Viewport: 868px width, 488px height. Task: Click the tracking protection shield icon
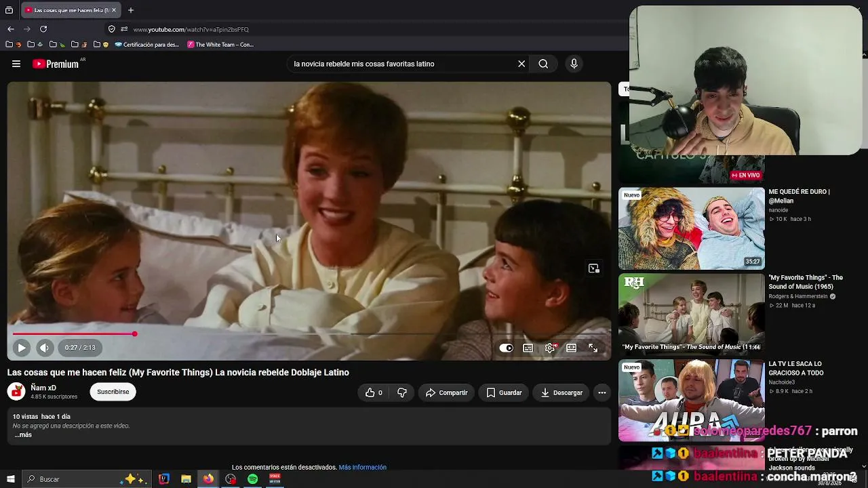[112, 29]
